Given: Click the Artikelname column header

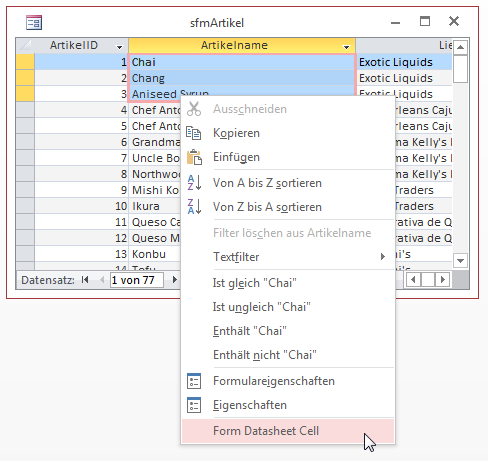Looking at the screenshot, I should 242,45.
